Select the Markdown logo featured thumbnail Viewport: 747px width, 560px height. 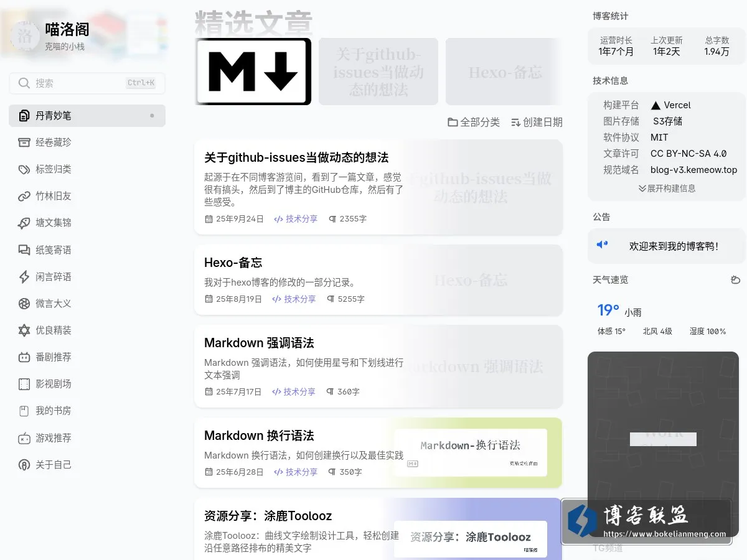[x=253, y=72]
